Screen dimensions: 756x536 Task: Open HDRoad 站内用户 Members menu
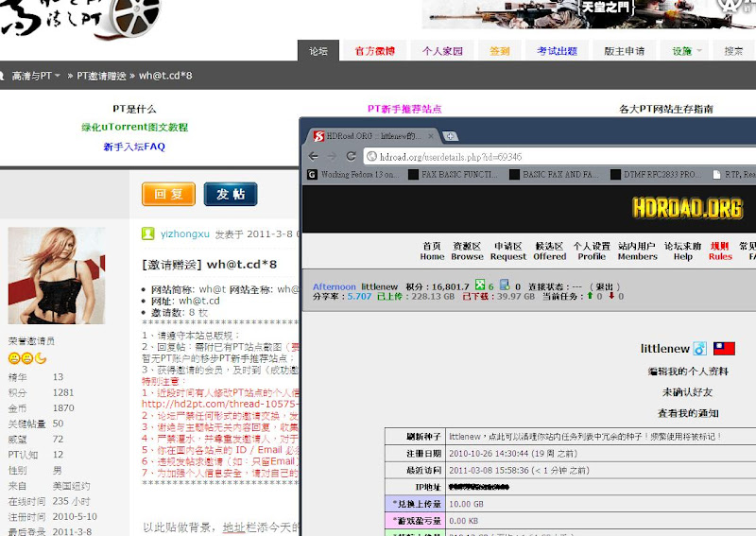[637, 251]
